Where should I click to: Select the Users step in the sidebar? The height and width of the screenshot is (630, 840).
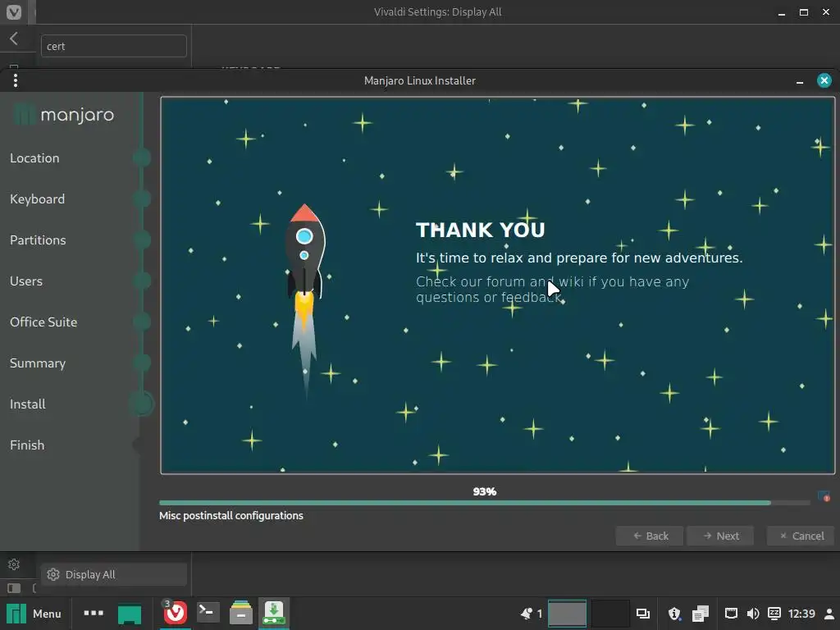coord(25,281)
